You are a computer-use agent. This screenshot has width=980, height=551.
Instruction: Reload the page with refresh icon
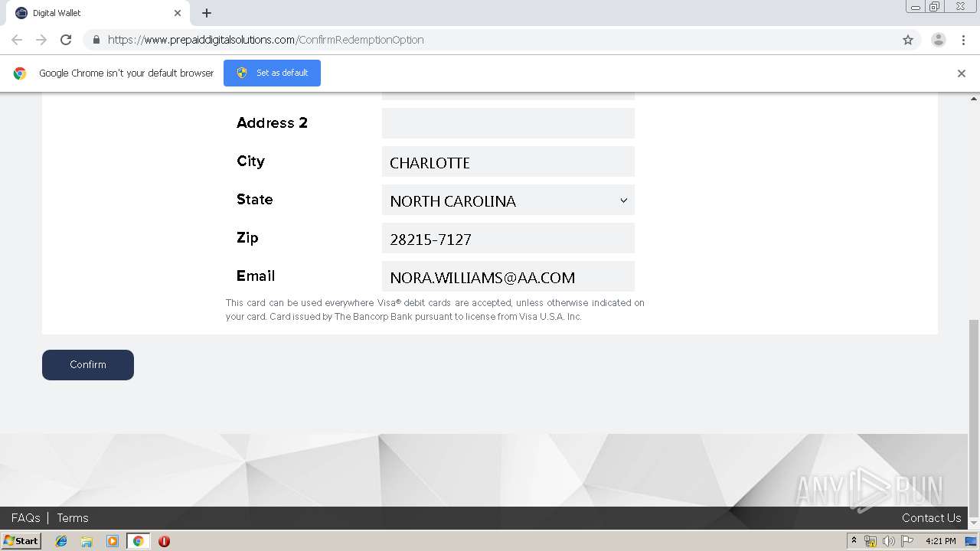pyautogui.click(x=66, y=40)
